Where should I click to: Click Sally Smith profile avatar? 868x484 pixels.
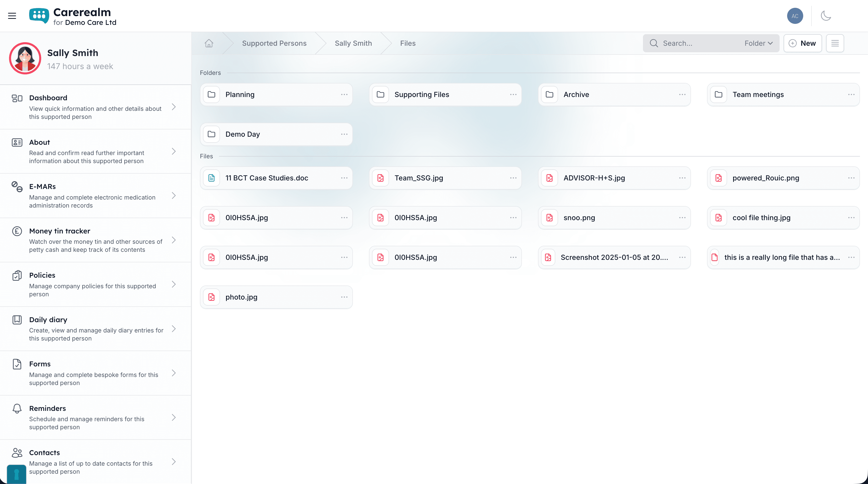tap(25, 58)
